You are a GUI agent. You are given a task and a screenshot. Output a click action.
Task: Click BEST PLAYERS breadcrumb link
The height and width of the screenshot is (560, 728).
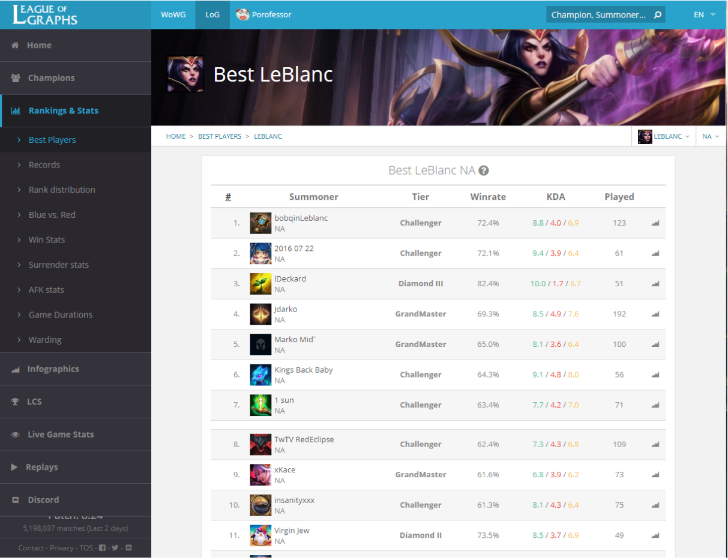point(220,136)
